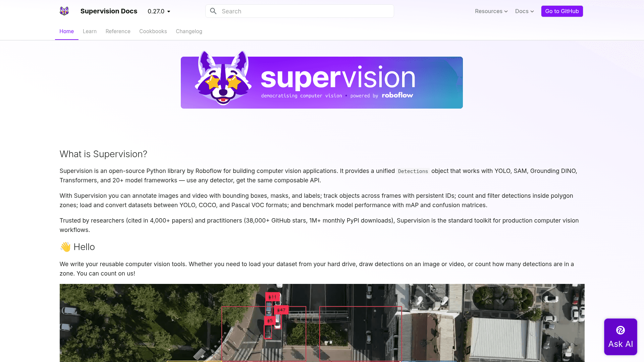Click the Supervision fox logo icon
This screenshot has width=644, height=362.
(x=64, y=11)
